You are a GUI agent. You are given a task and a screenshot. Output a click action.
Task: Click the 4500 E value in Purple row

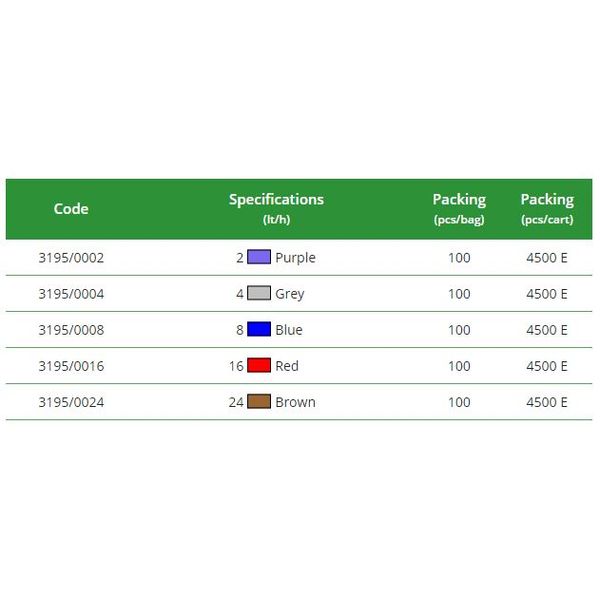pos(547,258)
